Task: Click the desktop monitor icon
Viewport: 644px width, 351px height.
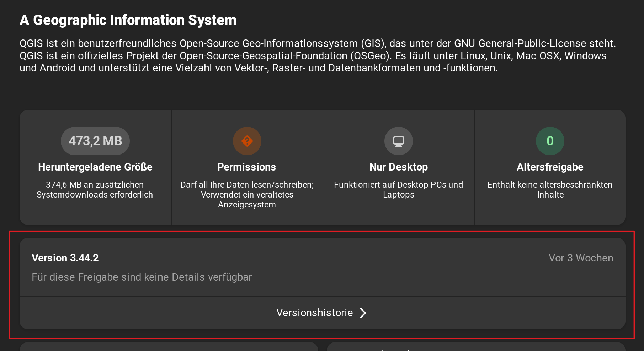Action: pyautogui.click(x=398, y=141)
